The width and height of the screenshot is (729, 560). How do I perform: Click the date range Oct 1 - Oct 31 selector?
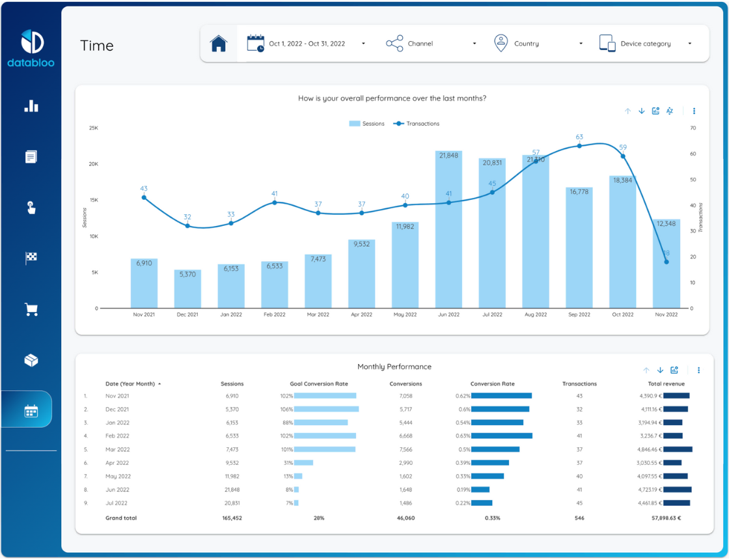[306, 43]
